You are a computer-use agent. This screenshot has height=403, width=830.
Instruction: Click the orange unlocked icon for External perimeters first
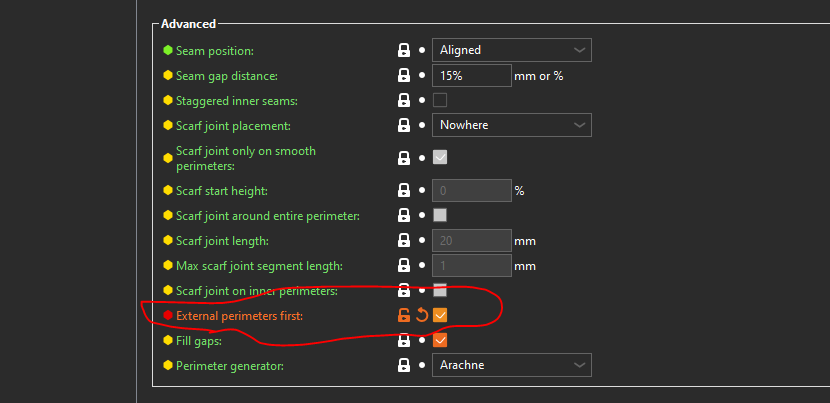(x=404, y=315)
